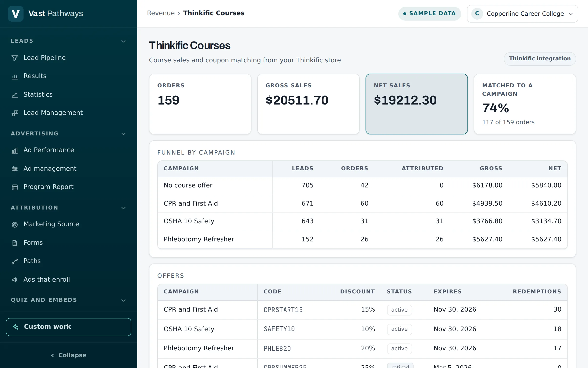Image resolution: width=588 pixels, height=368 pixels.
Task: Click the Revenue breadcrumb link
Action: [161, 13]
